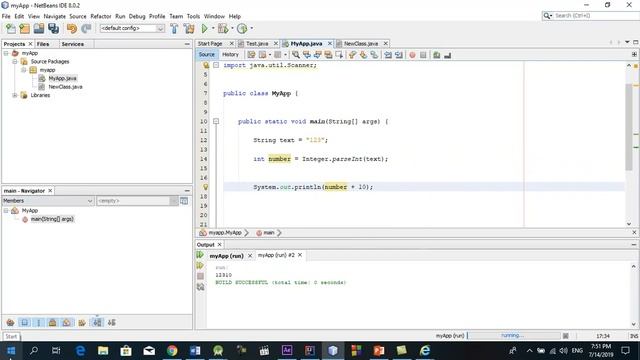Collapse the MyApp class in Navigator
Image resolution: width=640 pixels, height=360 pixels.
(6, 211)
